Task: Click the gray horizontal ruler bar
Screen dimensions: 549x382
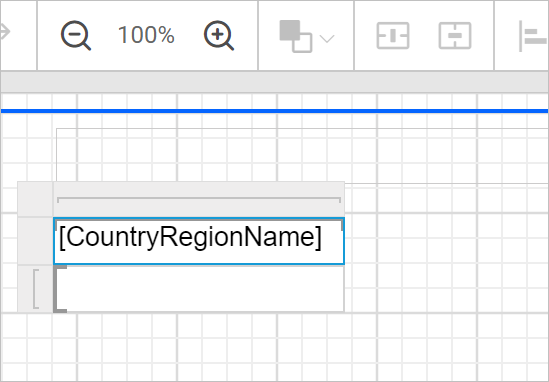Action: point(274,82)
